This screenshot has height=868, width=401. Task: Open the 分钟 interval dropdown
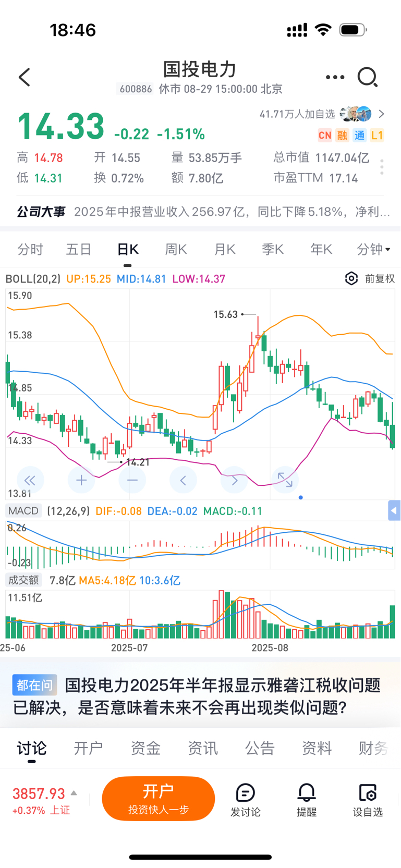[x=373, y=249]
